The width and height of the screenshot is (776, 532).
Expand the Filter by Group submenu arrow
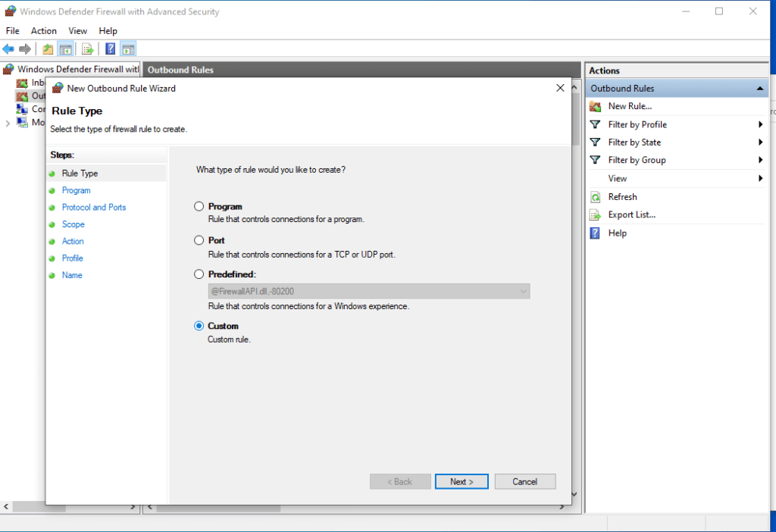(x=761, y=161)
